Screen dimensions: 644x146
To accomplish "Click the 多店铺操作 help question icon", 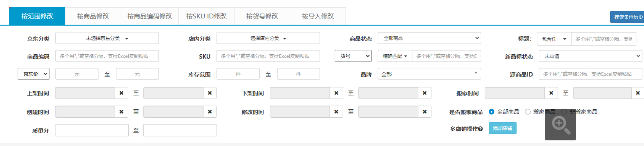I will (480, 129).
